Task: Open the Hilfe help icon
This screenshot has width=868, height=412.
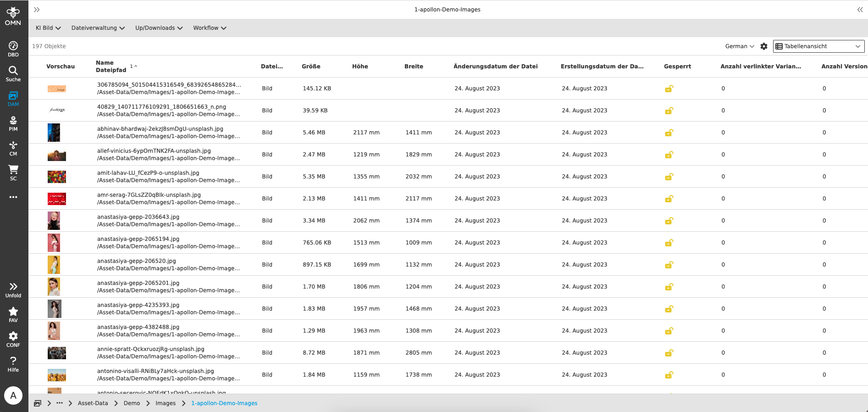Action: 13,364
